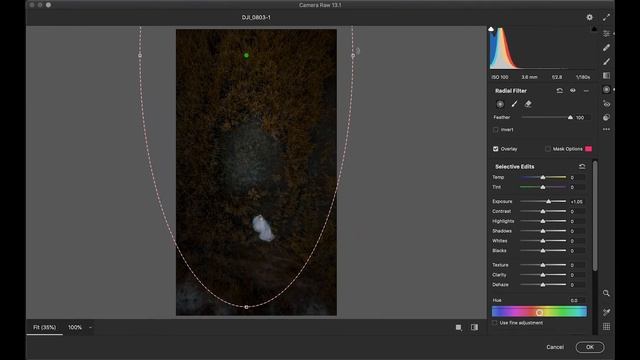The width and height of the screenshot is (640, 360).
Task: Reset Selective Edits settings
Action: click(582, 167)
